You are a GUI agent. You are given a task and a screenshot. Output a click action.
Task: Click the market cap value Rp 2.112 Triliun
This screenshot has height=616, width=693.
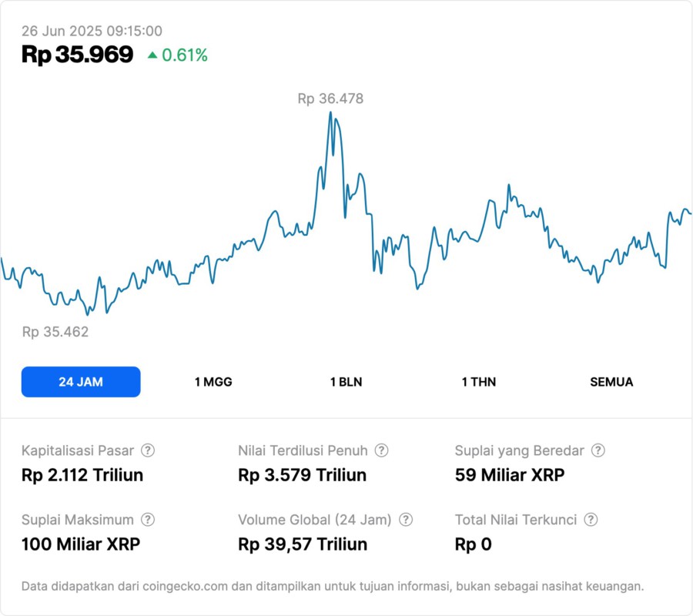82,475
